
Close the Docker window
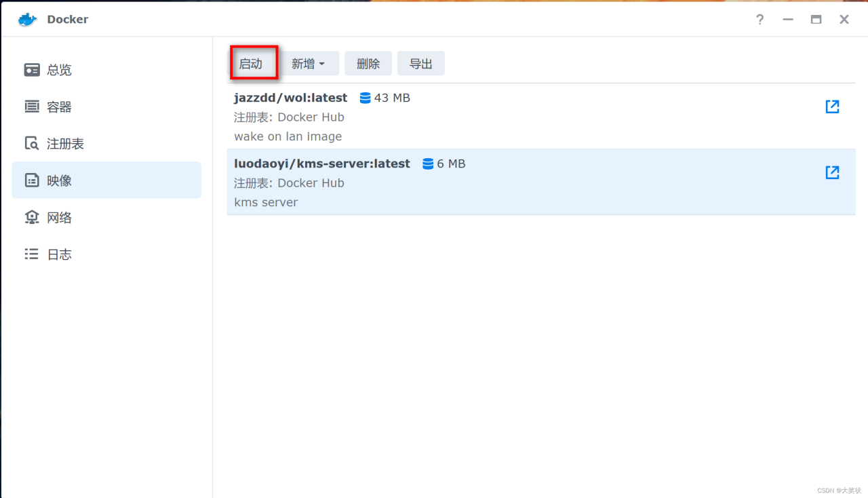click(844, 20)
